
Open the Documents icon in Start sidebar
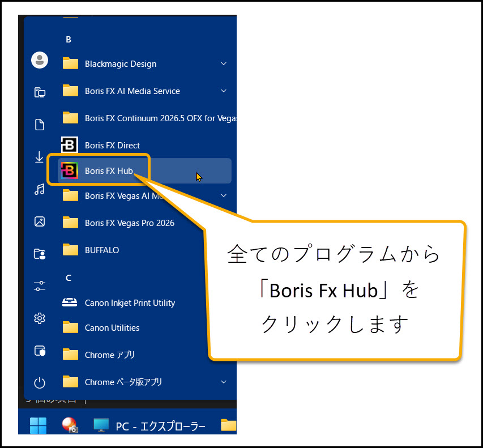coord(40,125)
